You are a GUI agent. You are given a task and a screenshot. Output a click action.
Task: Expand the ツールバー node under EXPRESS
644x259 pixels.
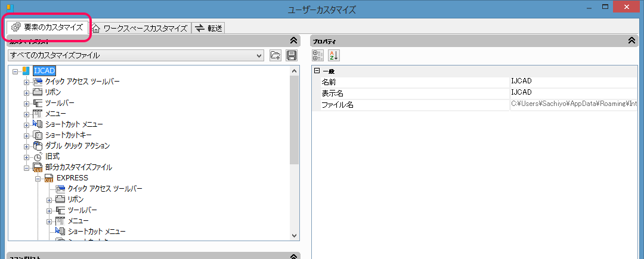point(49,210)
